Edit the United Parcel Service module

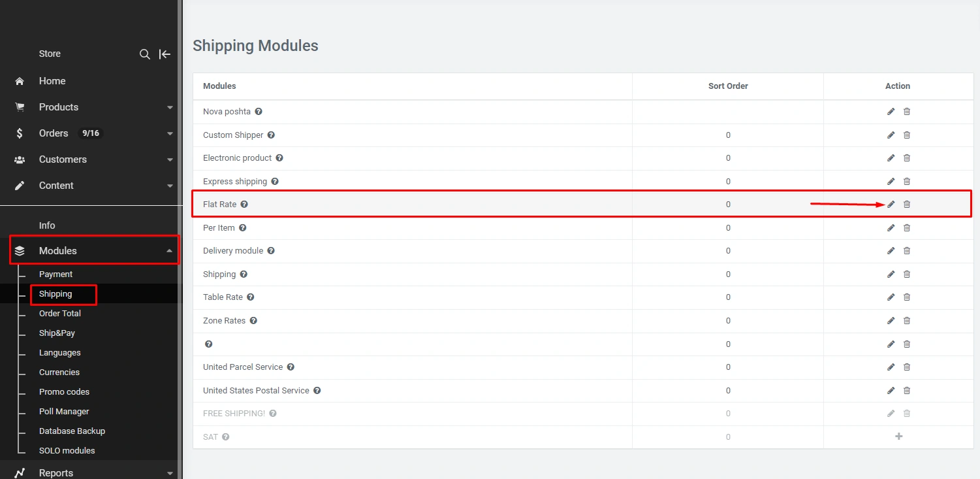pyautogui.click(x=891, y=367)
